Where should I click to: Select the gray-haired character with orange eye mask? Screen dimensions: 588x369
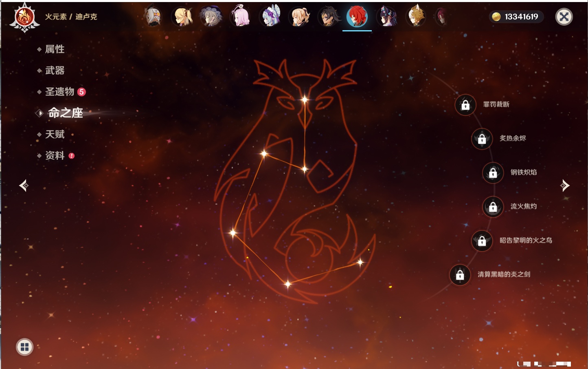point(153,17)
